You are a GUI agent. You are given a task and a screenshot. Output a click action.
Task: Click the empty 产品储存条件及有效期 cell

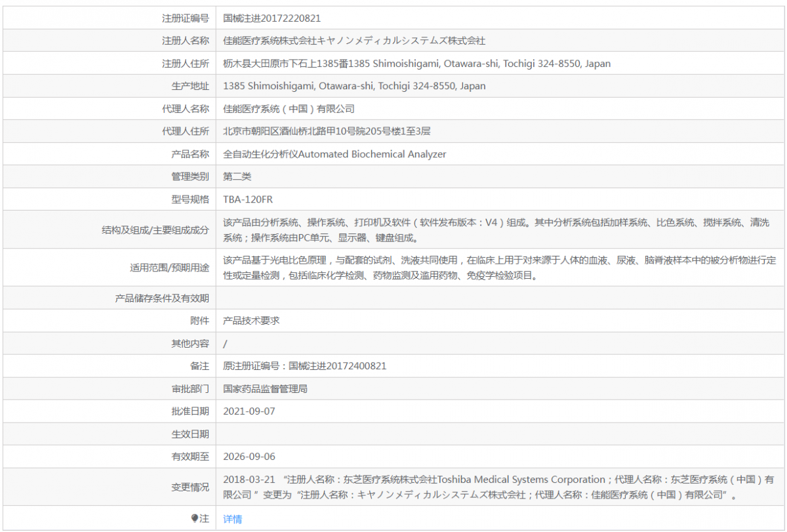500,298
